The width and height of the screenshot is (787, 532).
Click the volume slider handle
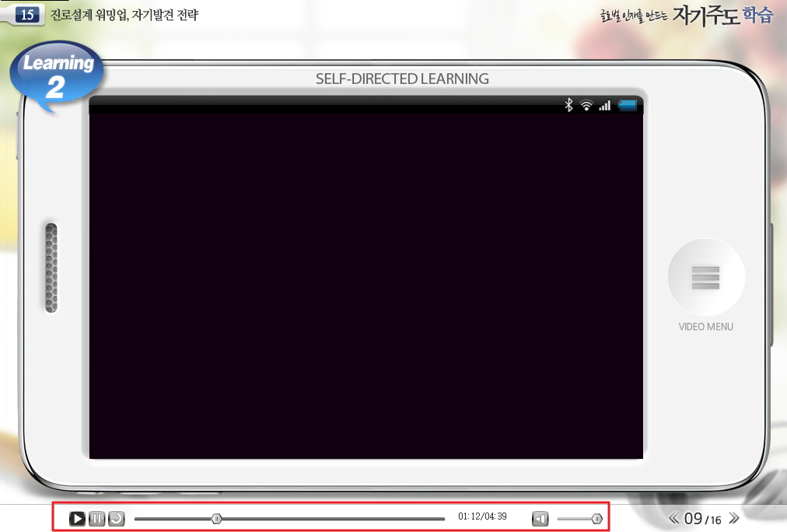tap(596, 519)
